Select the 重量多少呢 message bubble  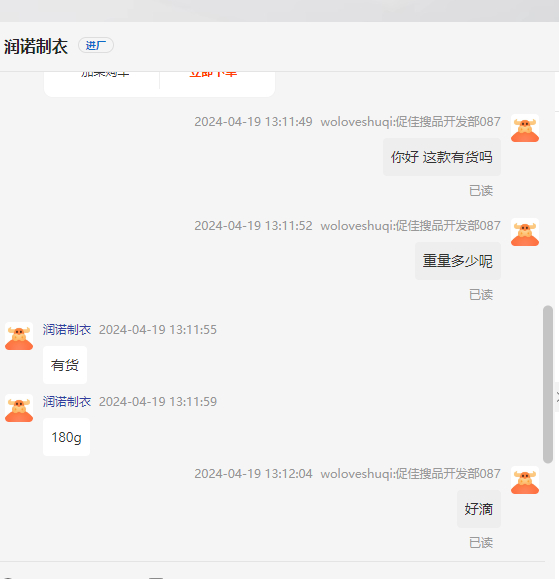pyautogui.click(x=458, y=261)
